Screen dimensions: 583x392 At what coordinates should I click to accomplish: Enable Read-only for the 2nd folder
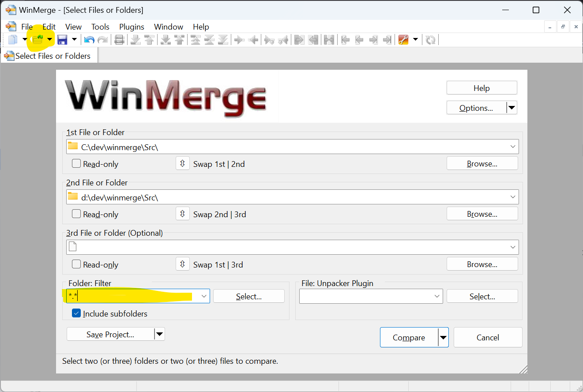click(x=76, y=214)
